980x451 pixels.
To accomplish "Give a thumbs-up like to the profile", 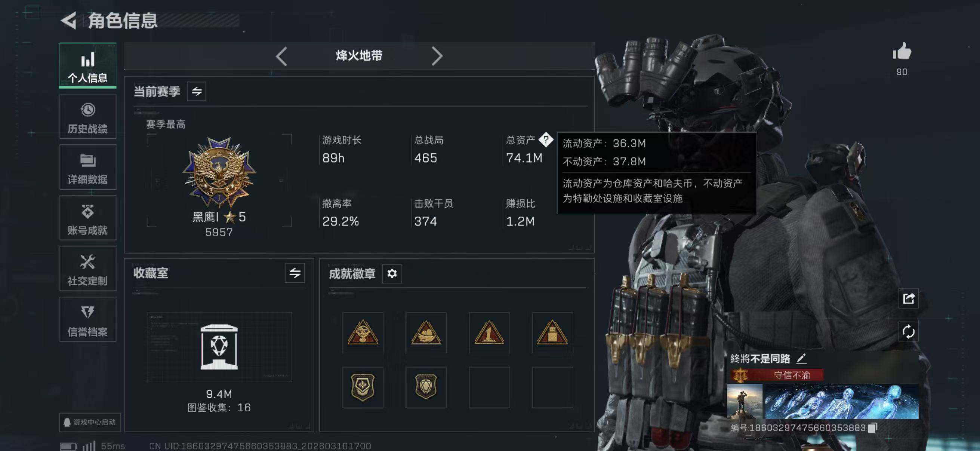I will click(902, 52).
